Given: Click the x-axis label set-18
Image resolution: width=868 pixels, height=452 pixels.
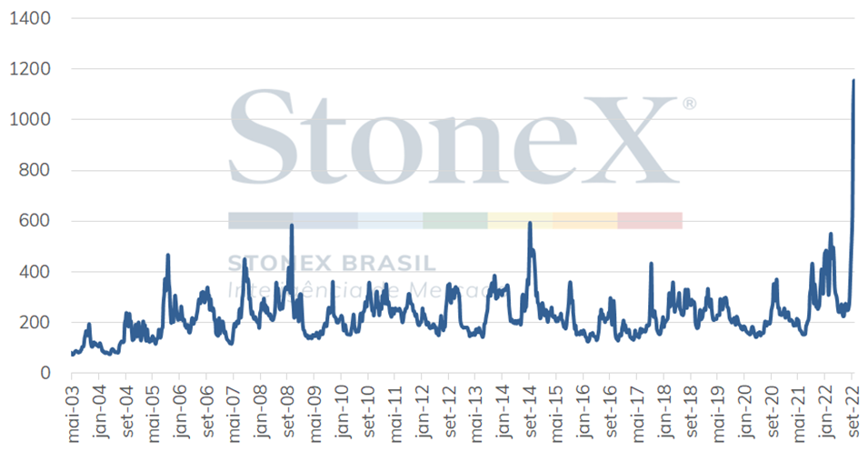Looking at the screenshot, I should 692,411.
